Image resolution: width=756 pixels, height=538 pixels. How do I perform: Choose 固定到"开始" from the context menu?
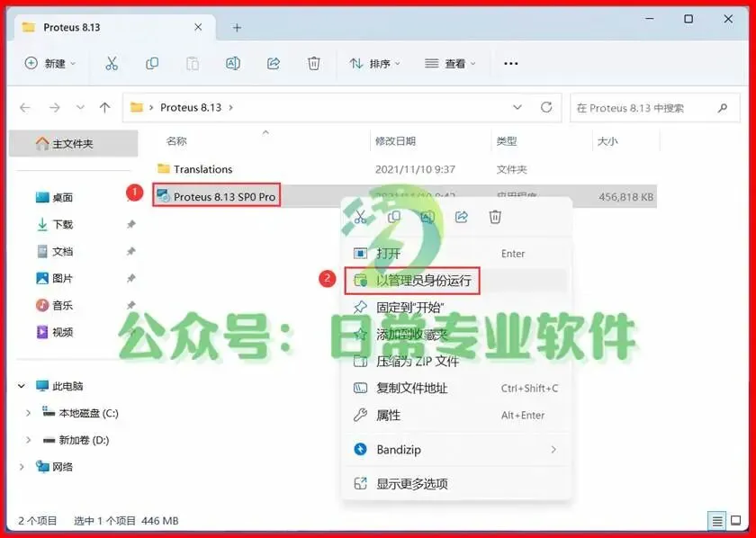[x=456, y=308]
